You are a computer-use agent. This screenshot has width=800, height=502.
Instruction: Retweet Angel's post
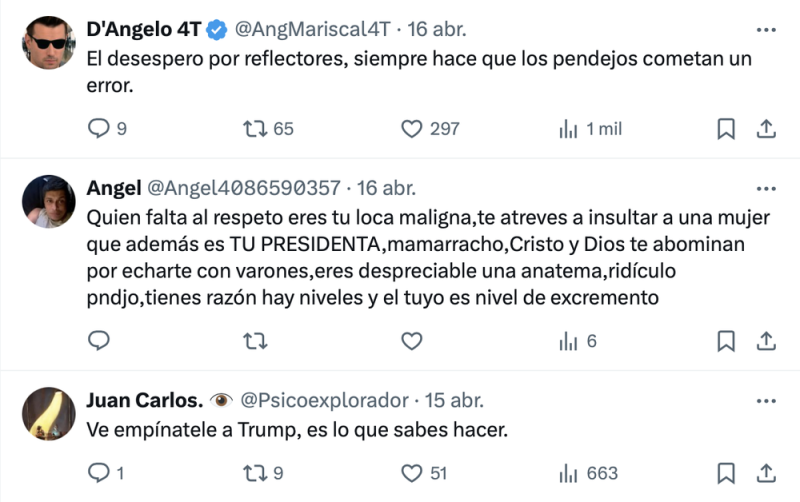pyautogui.click(x=256, y=341)
